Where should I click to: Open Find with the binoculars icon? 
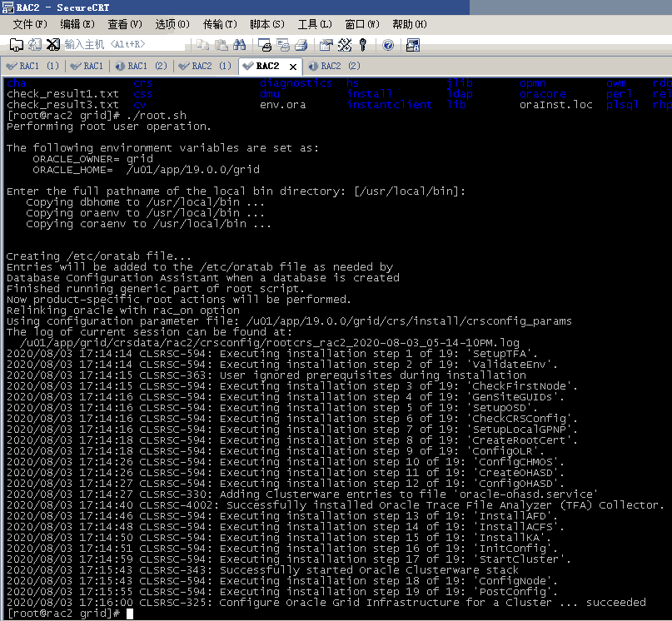pos(240,45)
